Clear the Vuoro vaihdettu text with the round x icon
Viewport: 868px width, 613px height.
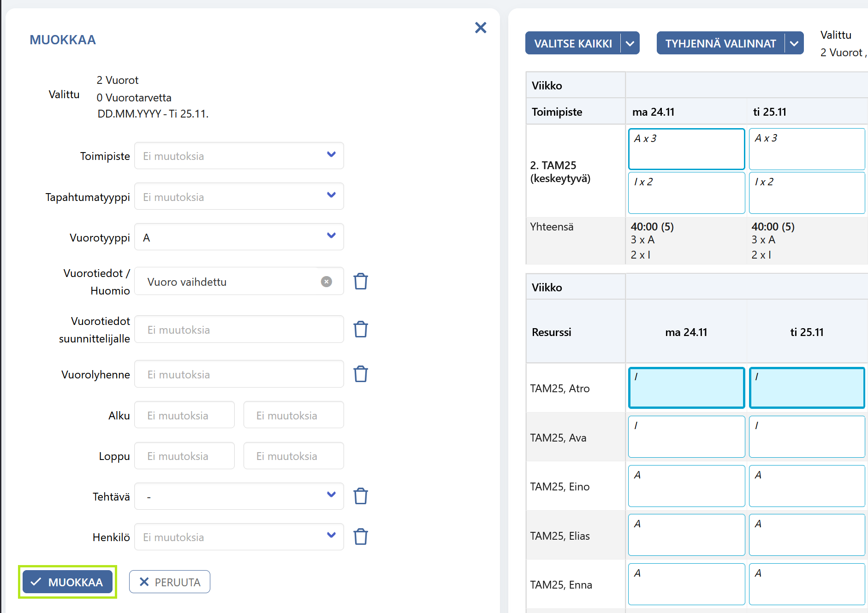(327, 282)
